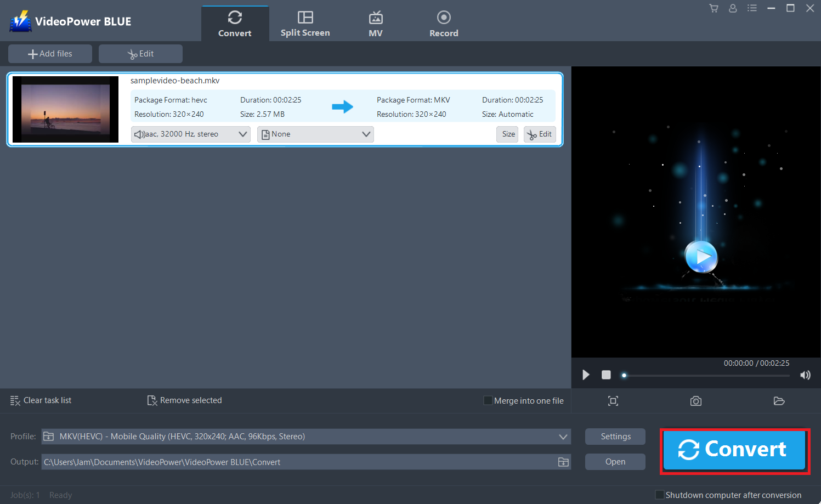Image resolution: width=821 pixels, height=504 pixels.
Task: Open the shopping cart in the title bar
Action: 714,8
